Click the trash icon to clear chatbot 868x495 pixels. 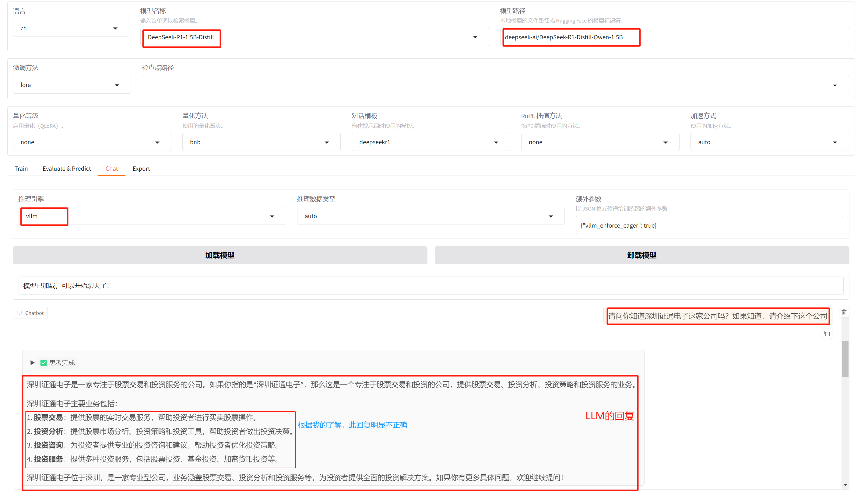(844, 312)
